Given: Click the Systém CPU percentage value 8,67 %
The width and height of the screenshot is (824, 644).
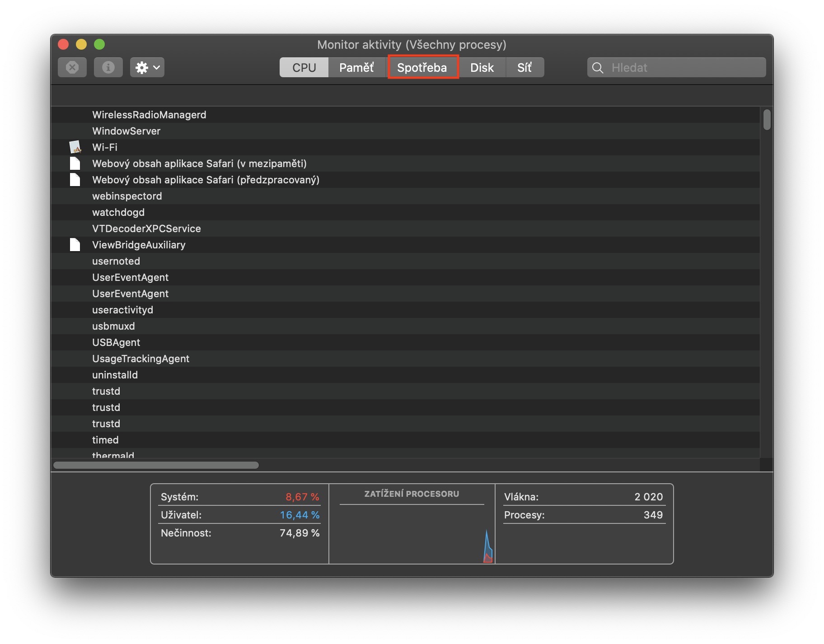Looking at the screenshot, I should point(302,497).
